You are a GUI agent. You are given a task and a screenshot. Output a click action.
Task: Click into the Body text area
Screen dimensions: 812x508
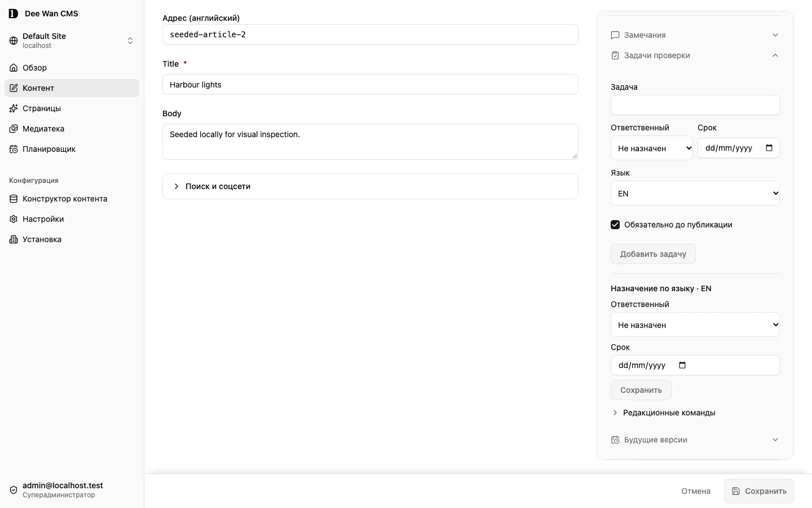tap(370, 142)
